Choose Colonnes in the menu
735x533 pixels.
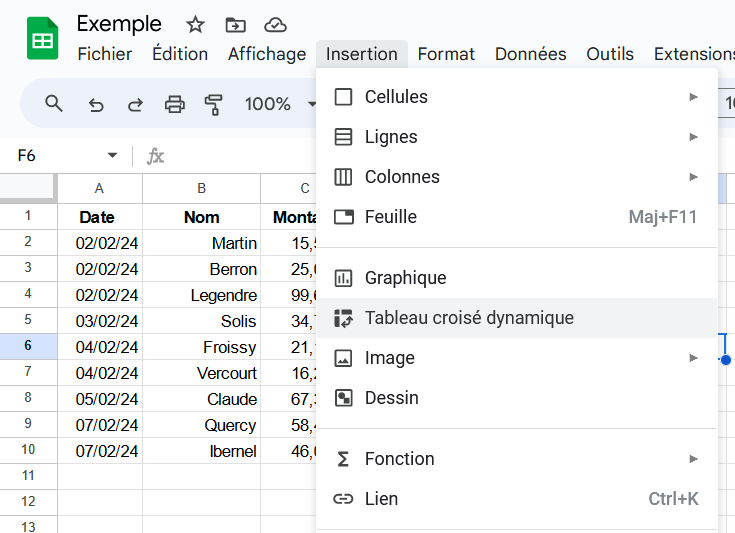click(517, 177)
